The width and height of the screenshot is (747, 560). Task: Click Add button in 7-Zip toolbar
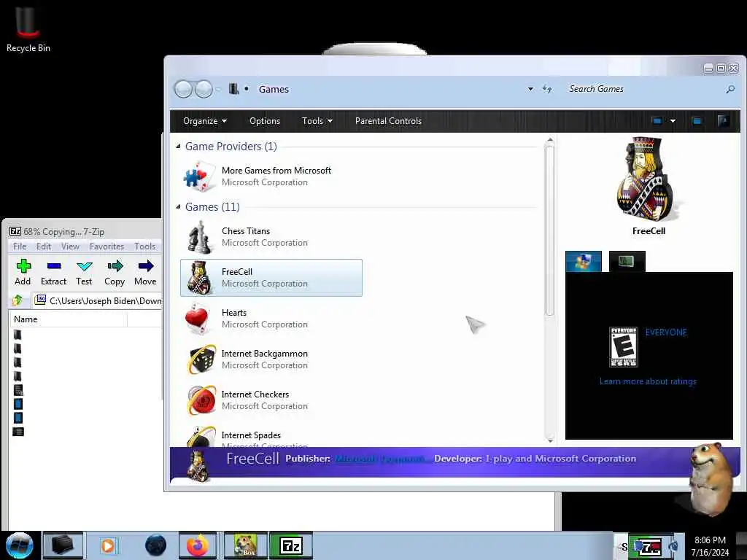click(23, 273)
